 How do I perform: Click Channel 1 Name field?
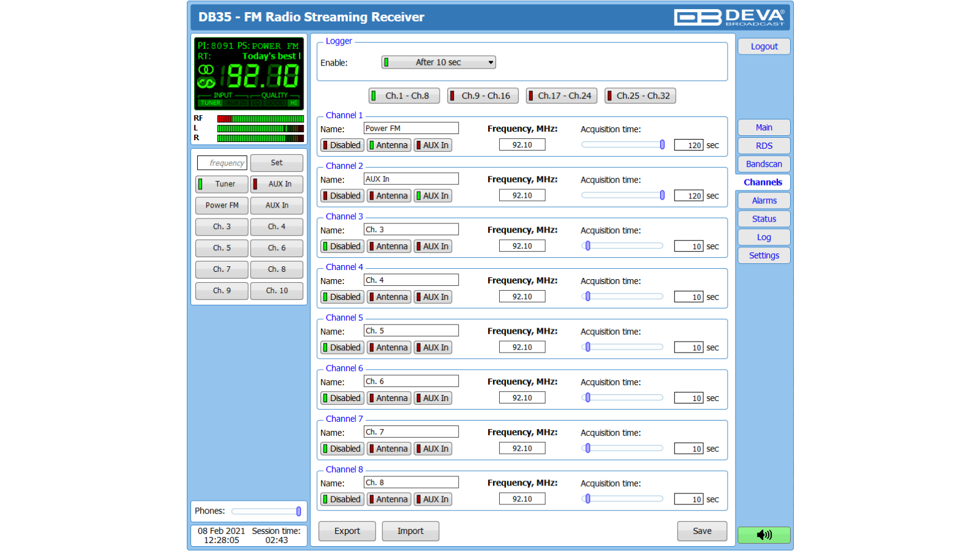411,129
